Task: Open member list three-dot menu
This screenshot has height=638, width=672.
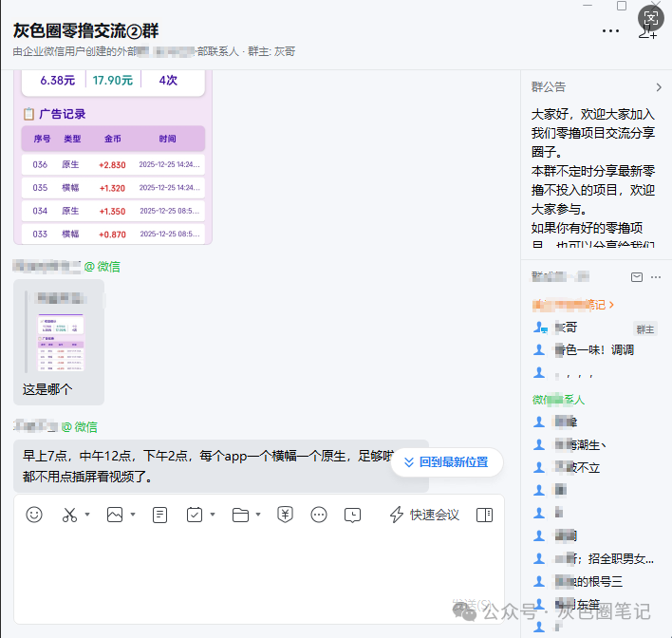Action: point(657,276)
